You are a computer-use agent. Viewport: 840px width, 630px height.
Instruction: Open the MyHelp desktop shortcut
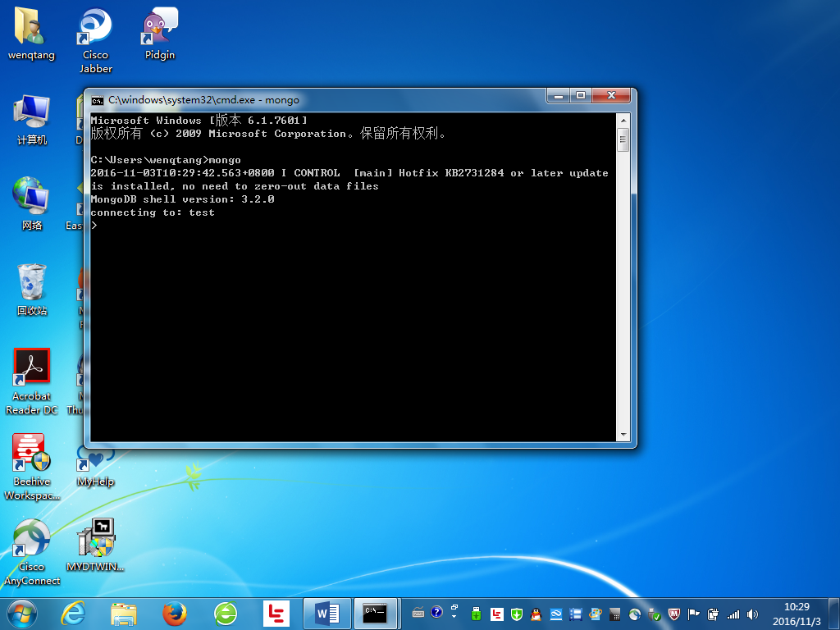95,467
